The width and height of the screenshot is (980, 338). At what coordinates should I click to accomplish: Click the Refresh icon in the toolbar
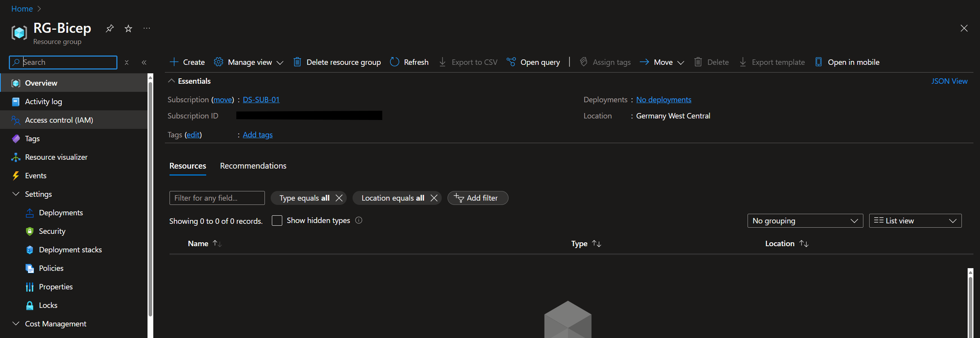(x=394, y=62)
